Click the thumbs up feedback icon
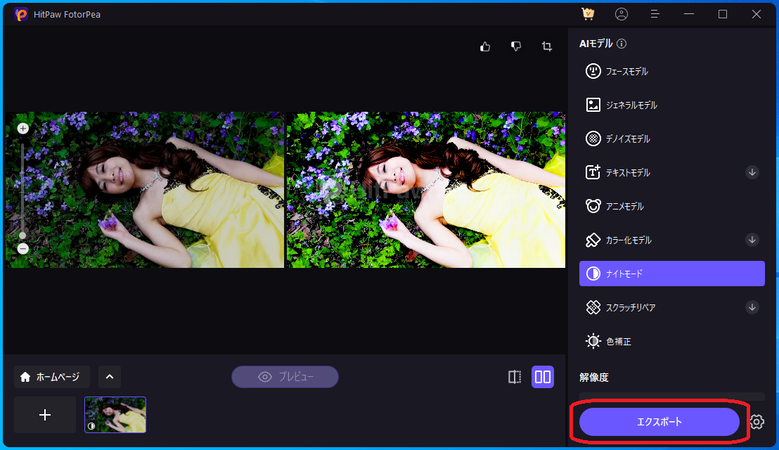 tap(485, 46)
